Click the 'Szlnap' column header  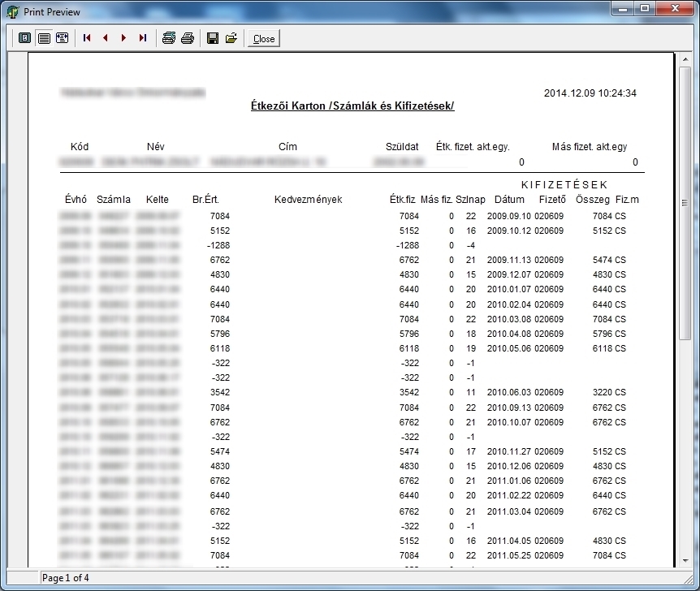click(x=470, y=200)
